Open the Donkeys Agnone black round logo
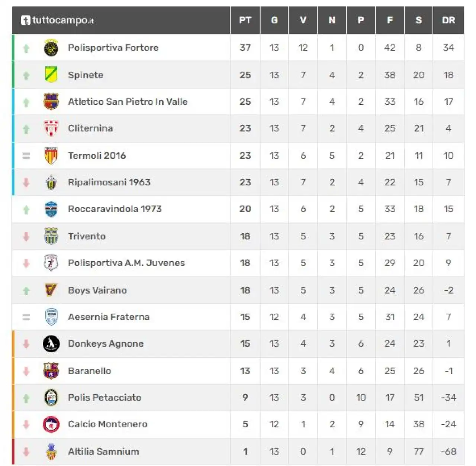The width and height of the screenshot is (476, 466). [51, 344]
